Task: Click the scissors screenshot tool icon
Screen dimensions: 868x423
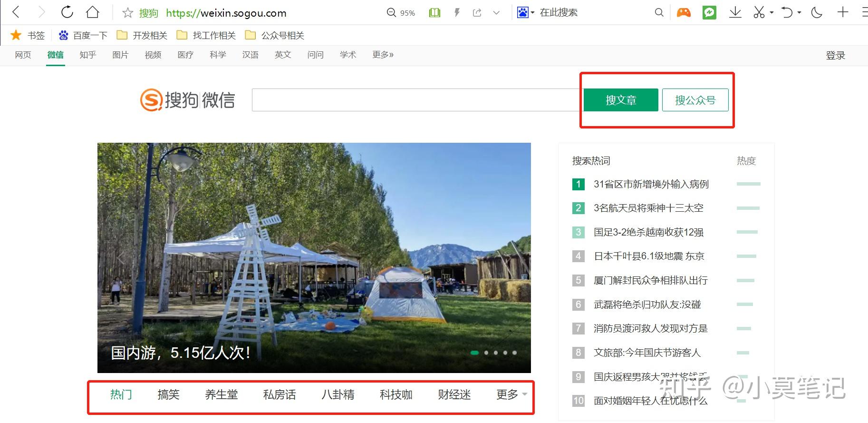Action: (759, 12)
